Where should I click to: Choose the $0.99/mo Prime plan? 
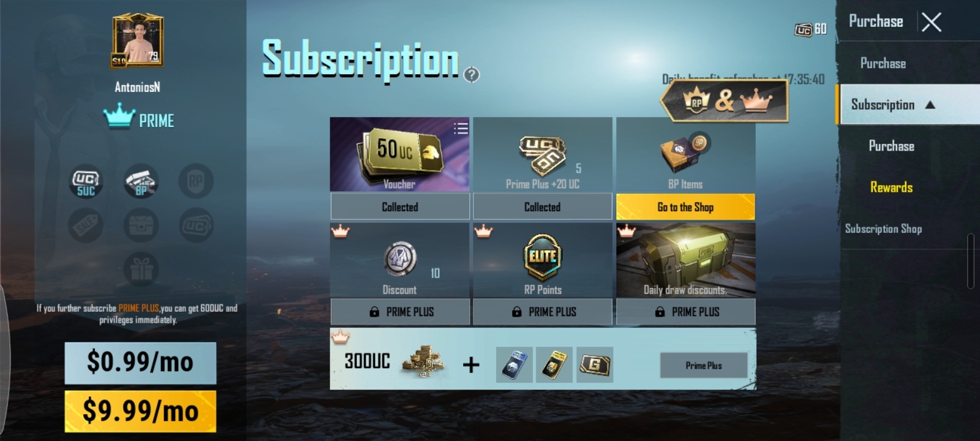[140, 363]
